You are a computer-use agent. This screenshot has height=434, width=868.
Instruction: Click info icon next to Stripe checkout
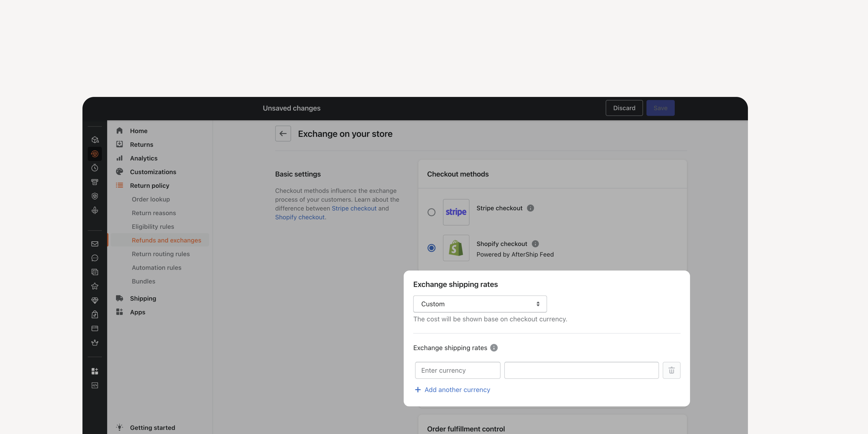coord(530,208)
